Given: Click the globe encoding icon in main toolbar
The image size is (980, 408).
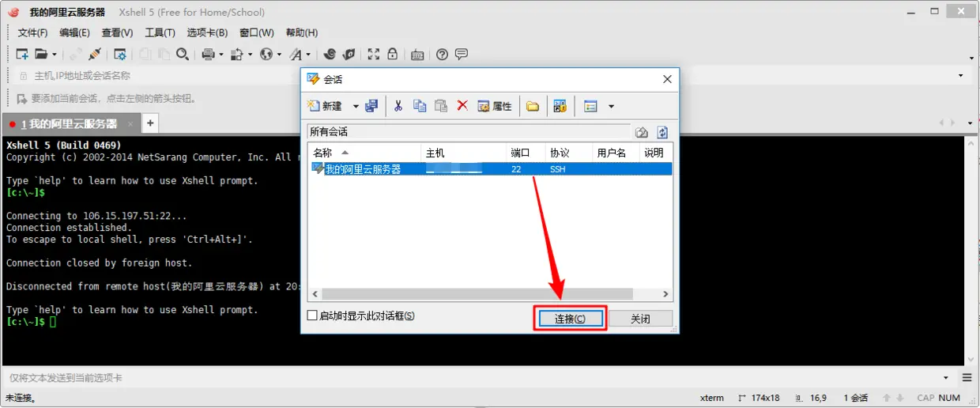Looking at the screenshot, I should tap(266, 55).
